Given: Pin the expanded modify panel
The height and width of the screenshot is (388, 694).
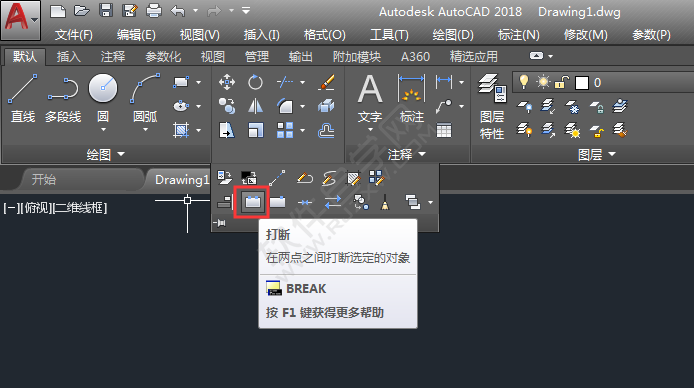Looking at the screenshot, I should [219, 223].
